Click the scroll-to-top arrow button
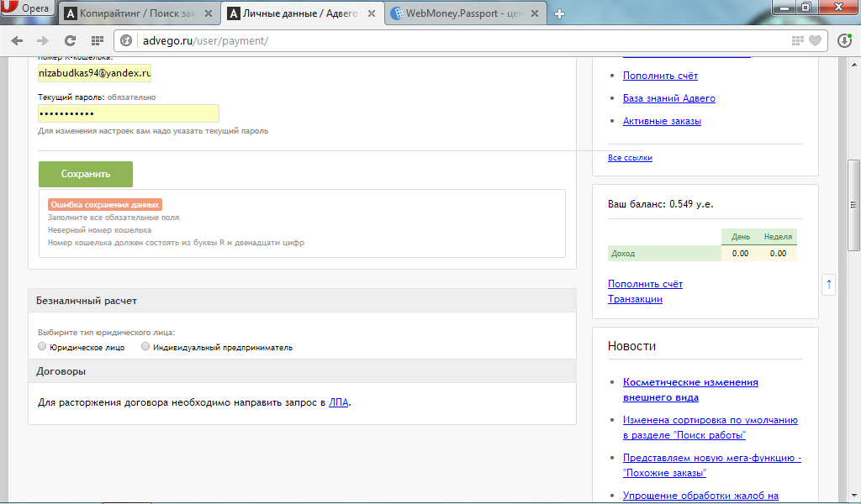Image resolution: width=861 pixels, height=504 pixels. (828, 285)
